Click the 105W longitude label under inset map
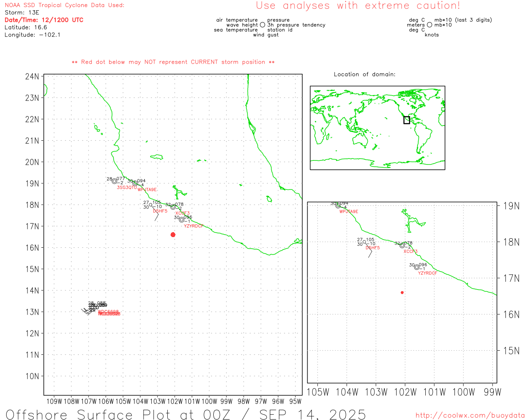 pos(318,392)
